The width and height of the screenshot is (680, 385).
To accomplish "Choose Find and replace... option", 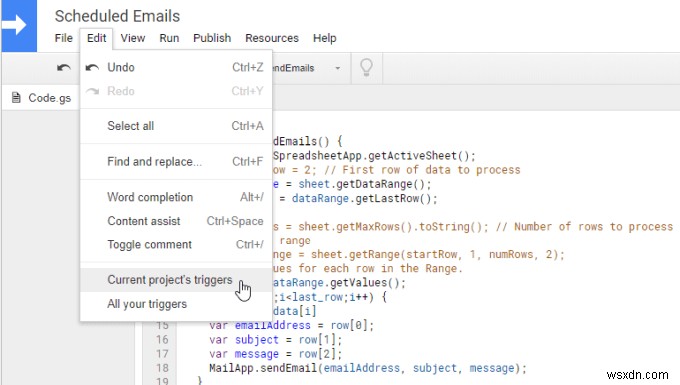I will (176, 161).
